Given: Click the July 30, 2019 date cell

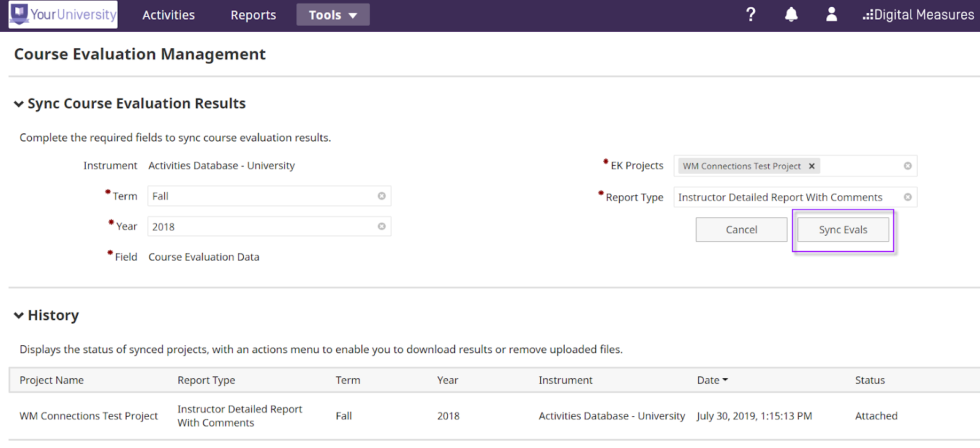Looking at the screenshot, I should [x=755, y=416].
